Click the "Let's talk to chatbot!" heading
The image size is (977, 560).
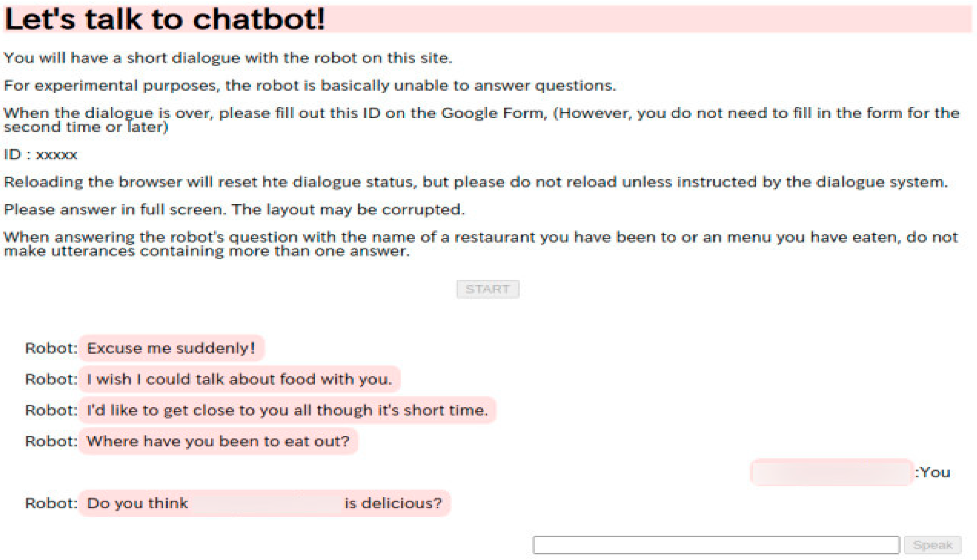click(x=165, y=19)
